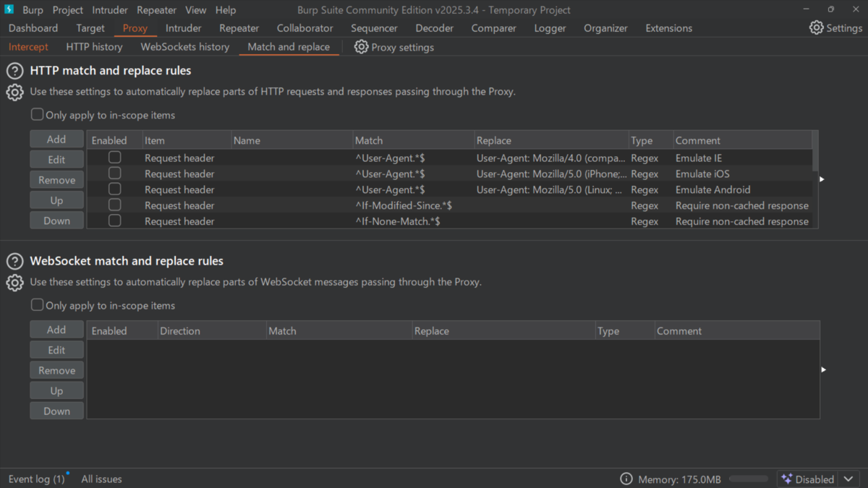The height and width of the screenshot is (488, 868).
Task: Enable the If-Modified-Since rule checkbox
Action: (114, 205)
